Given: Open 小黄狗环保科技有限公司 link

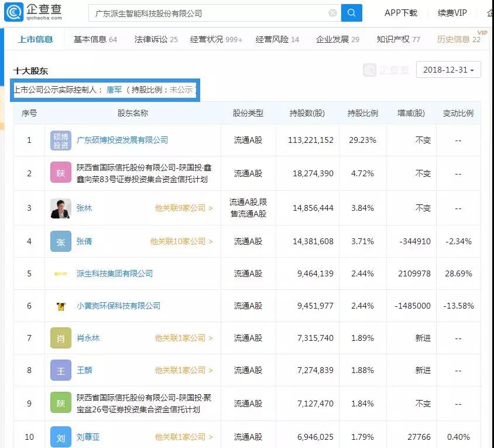Looking at the screenshot, I should (118, 306).
